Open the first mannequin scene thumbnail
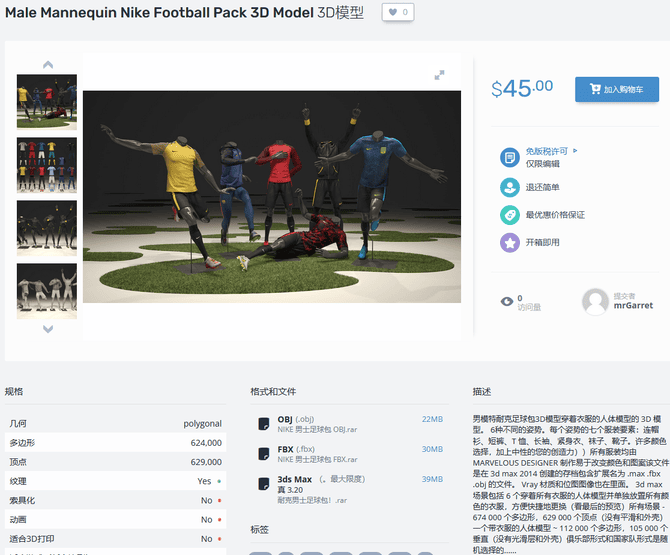Screen dimensions: 670x555 pos(47,102)
